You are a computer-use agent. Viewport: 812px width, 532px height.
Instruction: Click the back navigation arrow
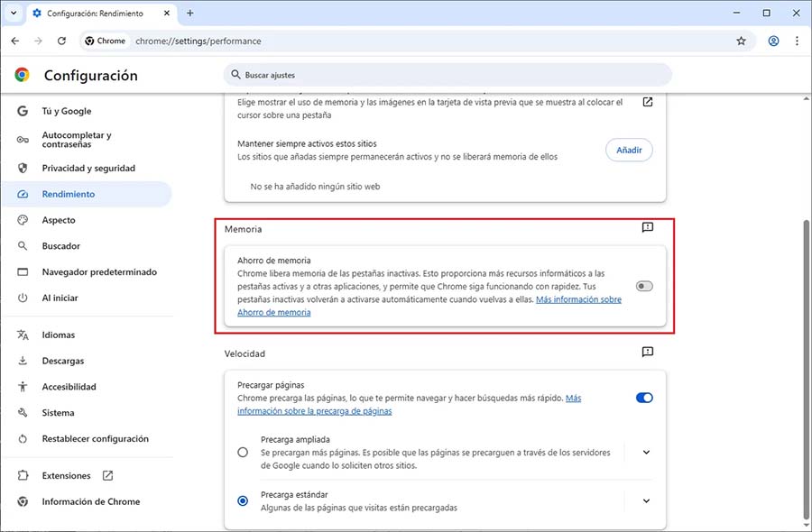(15, 41)
